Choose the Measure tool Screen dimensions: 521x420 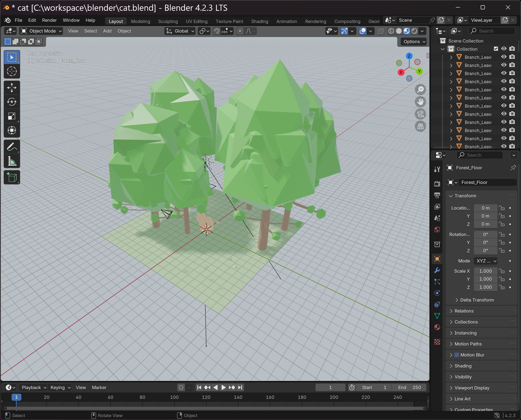point(12,161)
